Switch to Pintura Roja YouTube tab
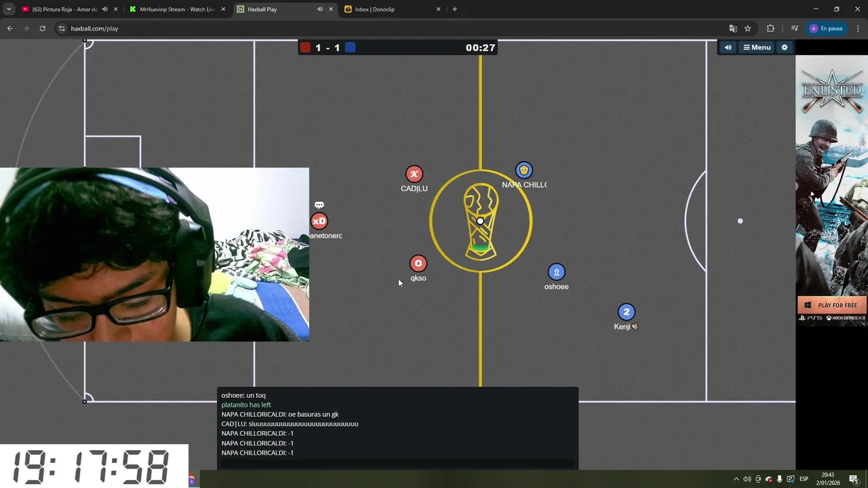 pyautogui.click(x=64, y=9)
